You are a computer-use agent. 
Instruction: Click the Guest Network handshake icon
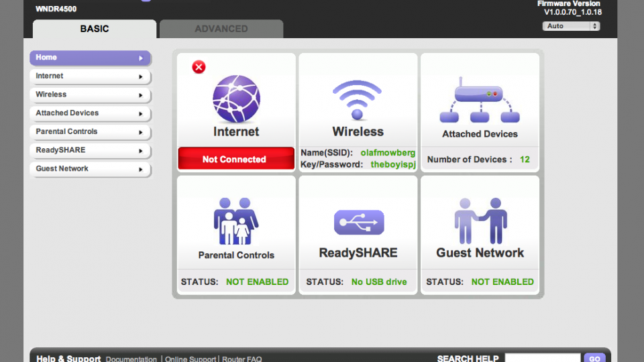coord(480,221)
